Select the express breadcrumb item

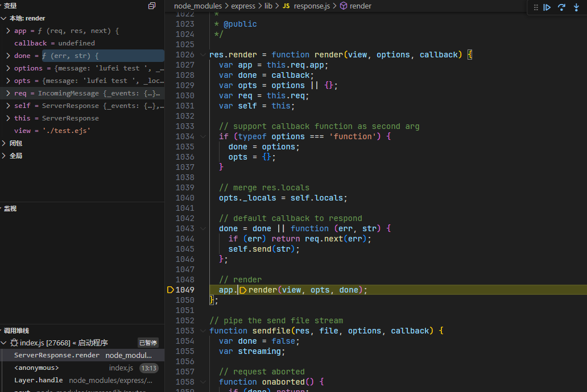click(243, 6)
